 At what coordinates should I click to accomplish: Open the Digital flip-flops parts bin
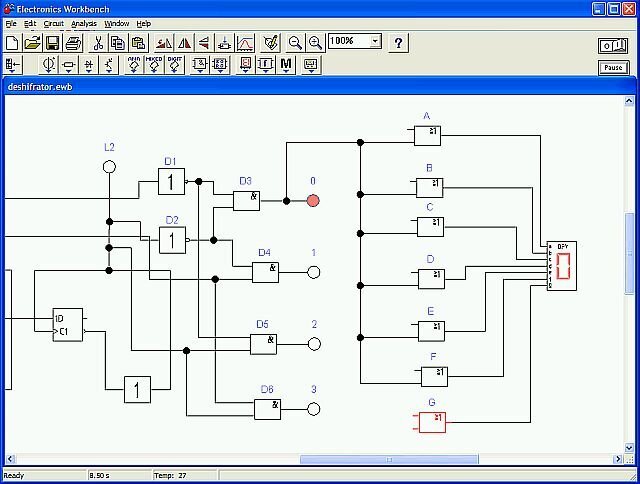click(220, 65)
